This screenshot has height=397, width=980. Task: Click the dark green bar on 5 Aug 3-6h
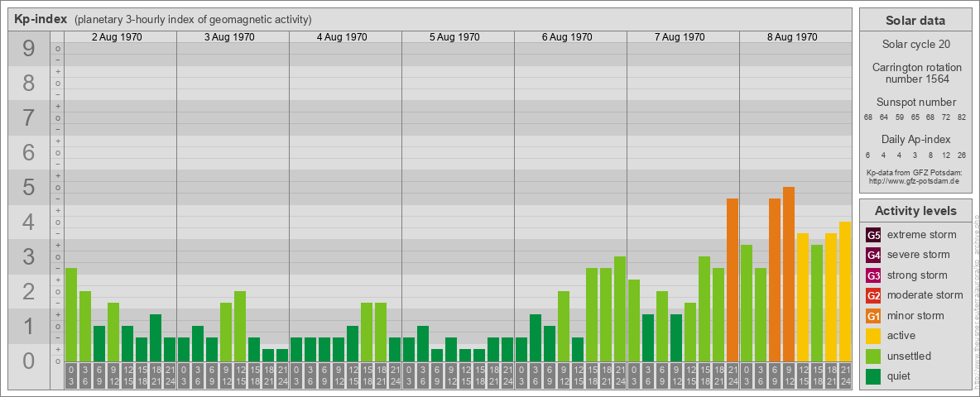click(422, 343)
